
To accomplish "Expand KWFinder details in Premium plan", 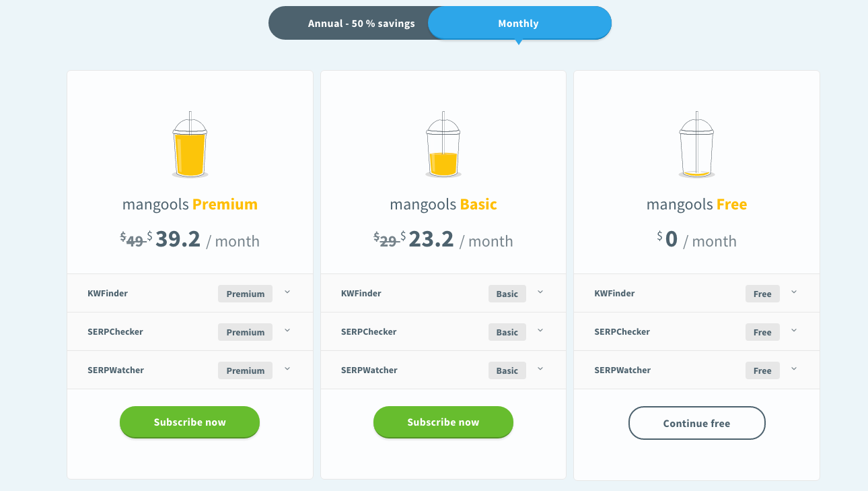I will pyautogui.click(x=287, y=292).
